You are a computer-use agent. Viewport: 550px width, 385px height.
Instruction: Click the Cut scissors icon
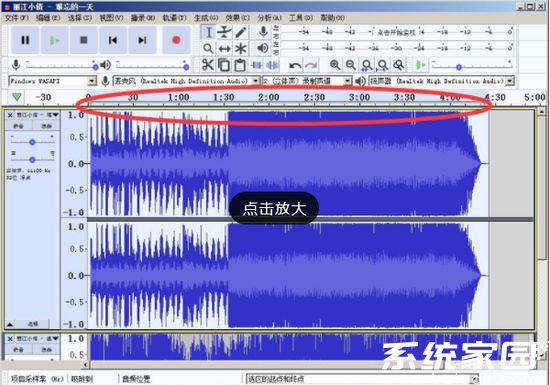tap(208, 65)
